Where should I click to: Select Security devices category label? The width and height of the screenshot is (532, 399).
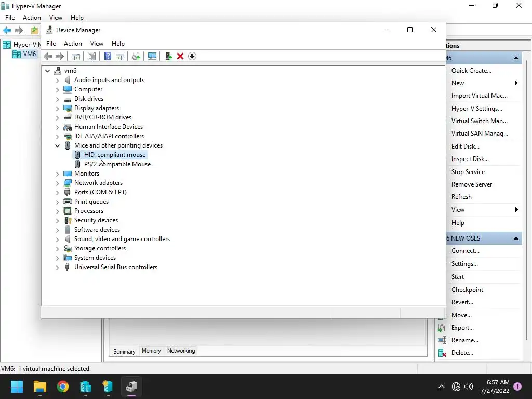[96, 220]
